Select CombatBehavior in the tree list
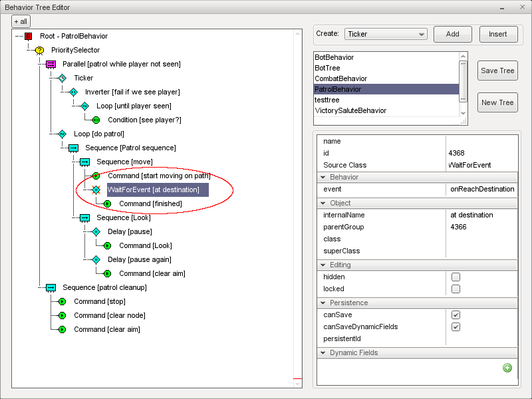The width and height of the screenshot is (532, 399). (340, 79)
